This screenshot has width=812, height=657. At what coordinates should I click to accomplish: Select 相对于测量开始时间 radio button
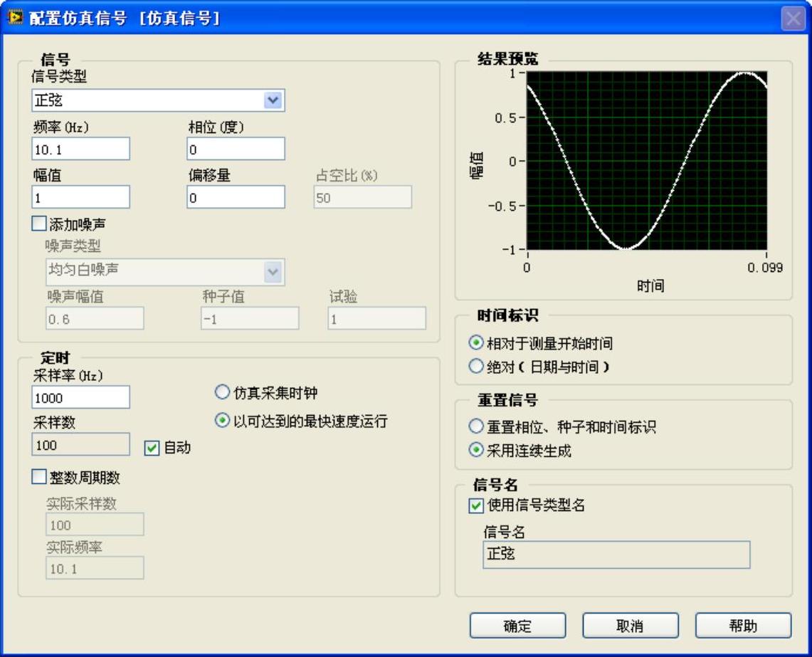475,342
